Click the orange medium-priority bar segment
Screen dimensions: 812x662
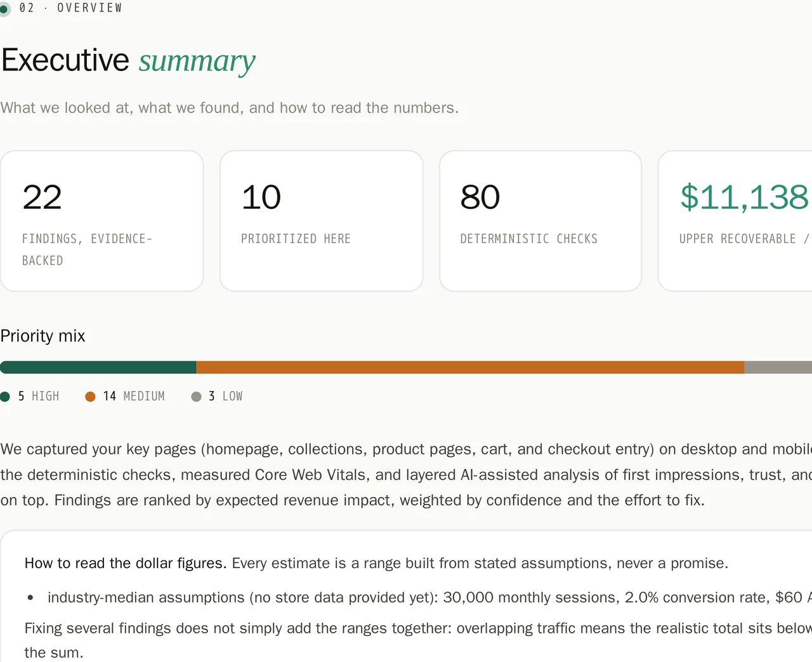pyautogui.click(x=470, y=367)
